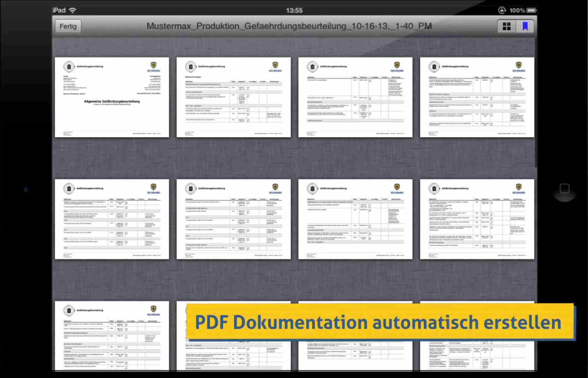Open the cover page thumbnail titled Allgemeine Gefährdungsbeurteilung

112,97
